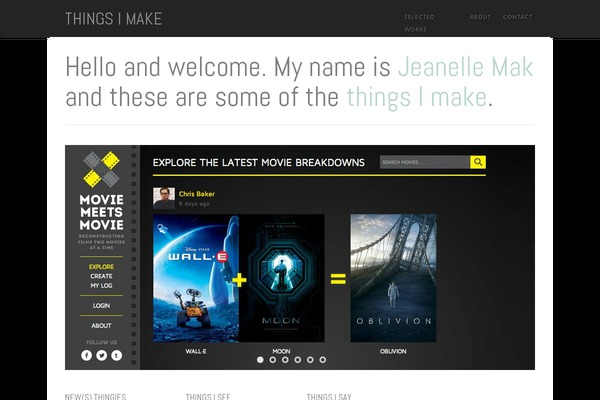
Task: Open Chris Baker's profile link
Action: point(197,194)
